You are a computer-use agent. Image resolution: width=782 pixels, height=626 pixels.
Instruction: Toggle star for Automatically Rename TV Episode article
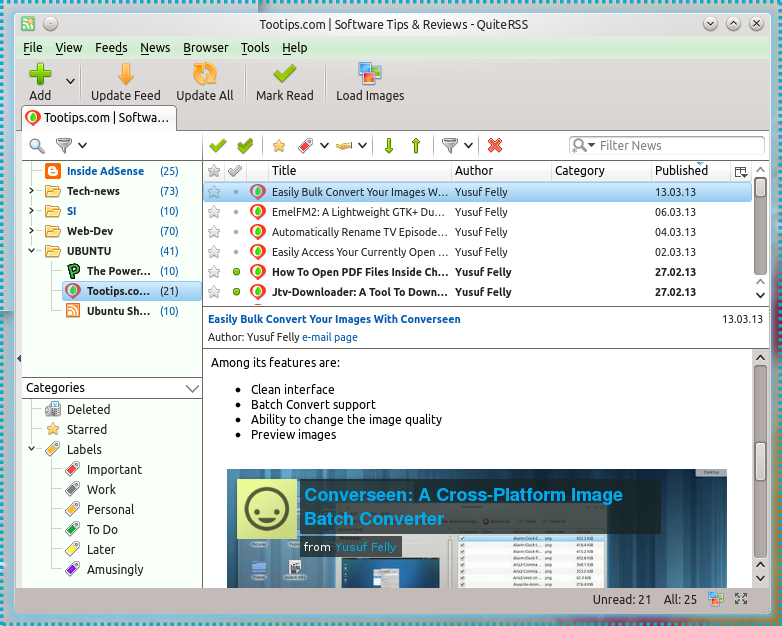click(214, 232)
